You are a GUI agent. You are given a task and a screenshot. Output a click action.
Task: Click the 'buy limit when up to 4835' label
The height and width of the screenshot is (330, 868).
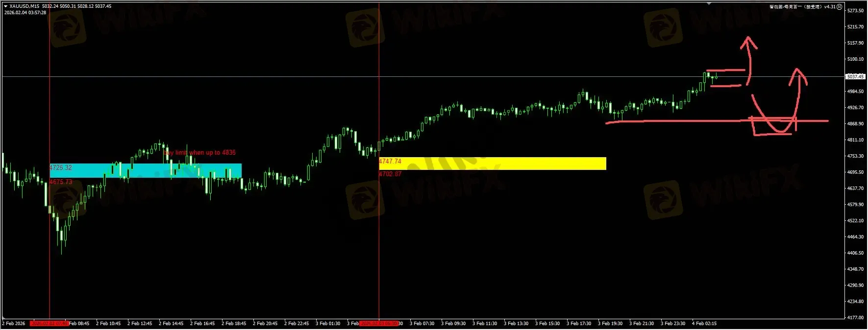(199, 153)
